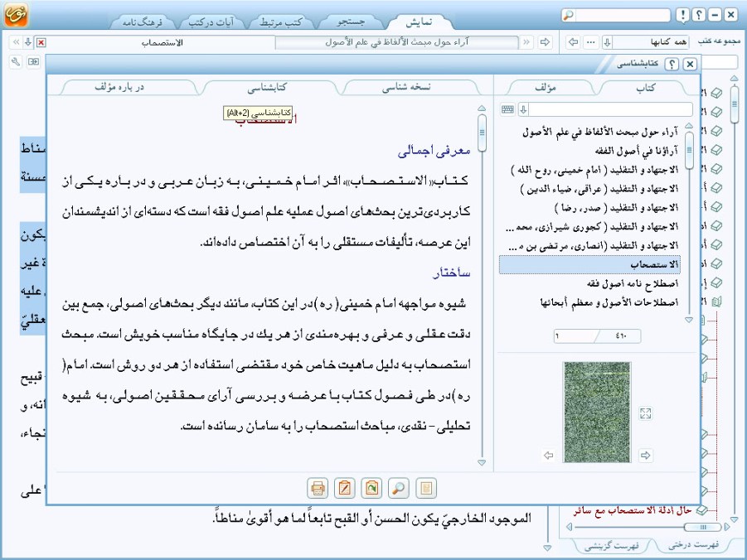
Task: Click the horizontal scrollbar thumb under the tree
Action: pyautogui.click(x=703, y=527)
